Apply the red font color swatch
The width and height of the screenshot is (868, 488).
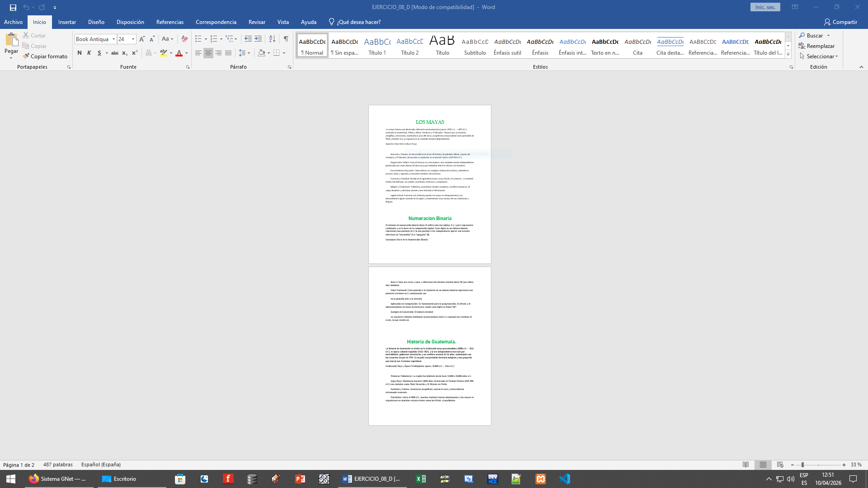[179, 53]
